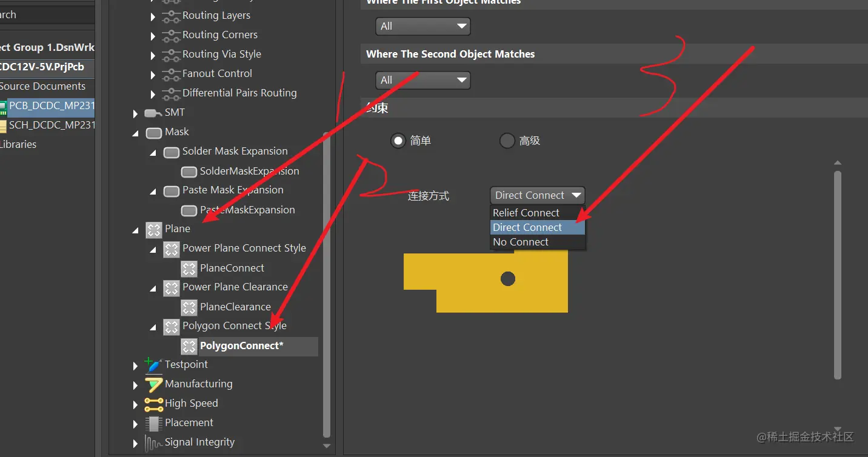Expand the Fanout Control node
Image resolution: width=868 pixels, height=457 pixels.
(153, 75)
